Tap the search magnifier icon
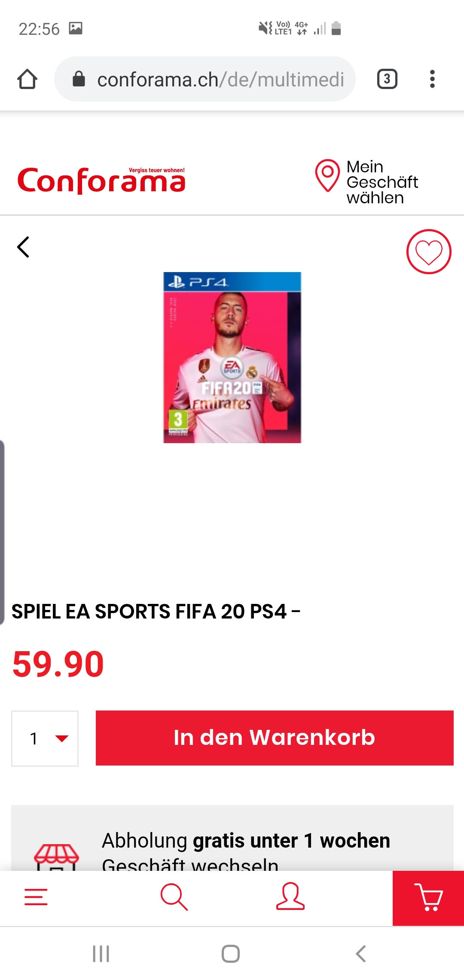 tap(174, 897)
